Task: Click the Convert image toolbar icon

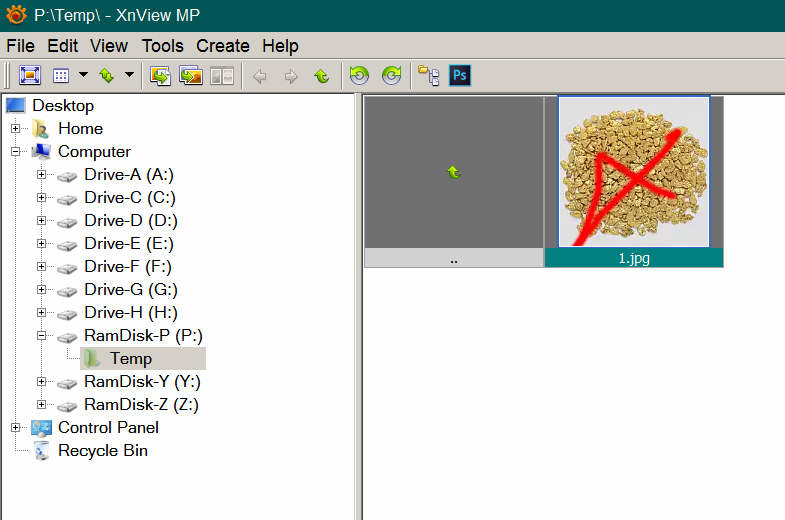Action: [160, 76]
